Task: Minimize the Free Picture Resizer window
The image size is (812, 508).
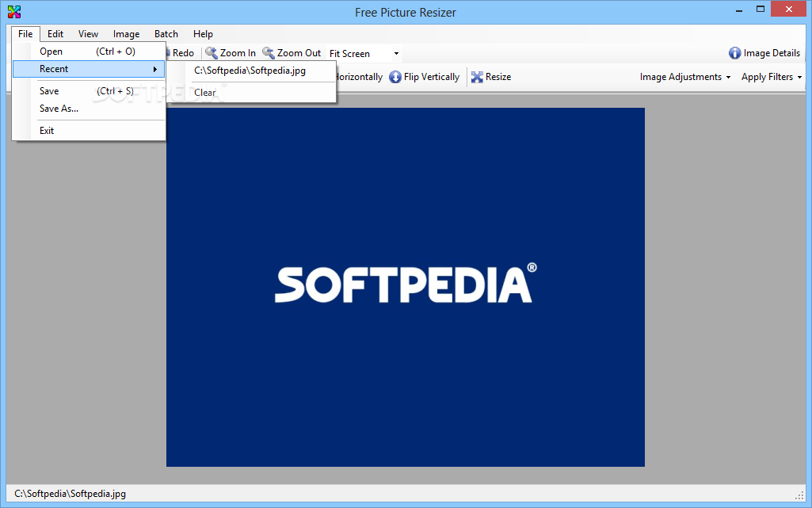Action: tap(739, 10)
